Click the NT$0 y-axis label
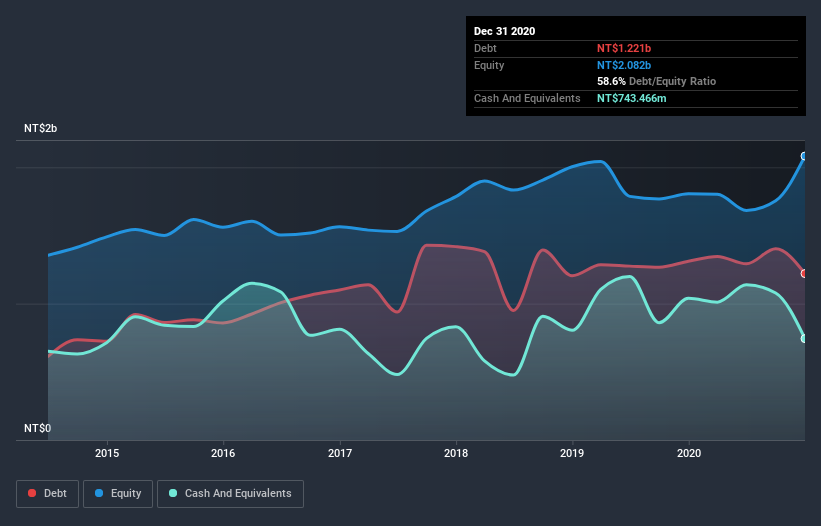 (38, 428)
